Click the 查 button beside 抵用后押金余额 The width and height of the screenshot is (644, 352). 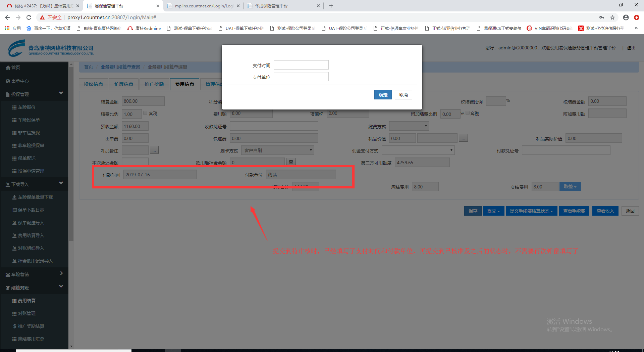(291, 162)
